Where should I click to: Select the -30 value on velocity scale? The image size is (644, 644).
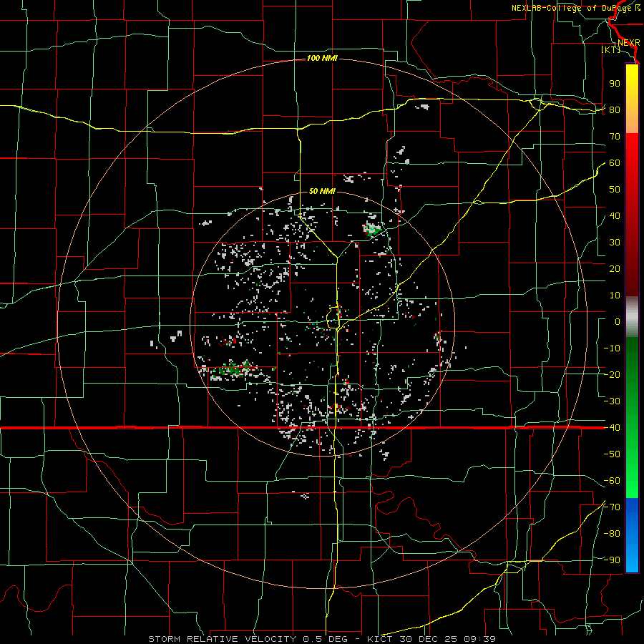click(x=612, y=401)
